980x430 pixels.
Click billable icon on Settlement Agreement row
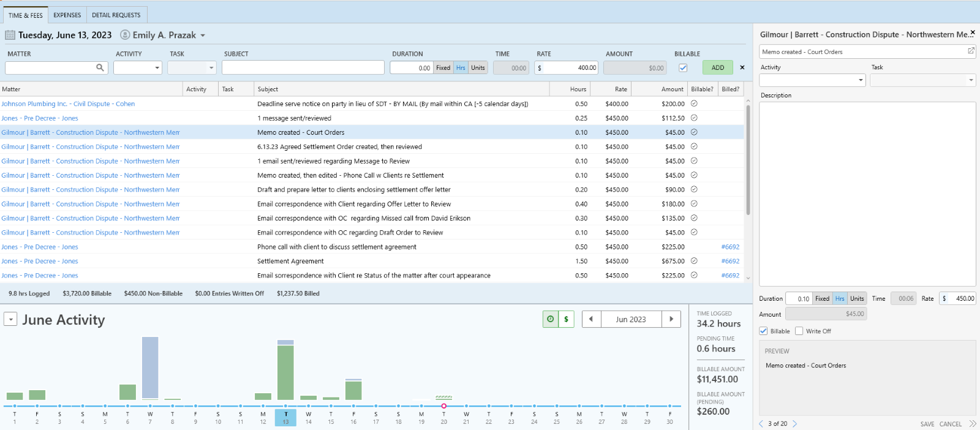pos(694,261)
